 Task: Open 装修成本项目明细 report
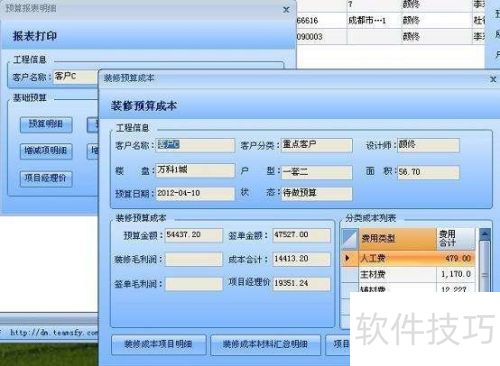coord(158,344)
